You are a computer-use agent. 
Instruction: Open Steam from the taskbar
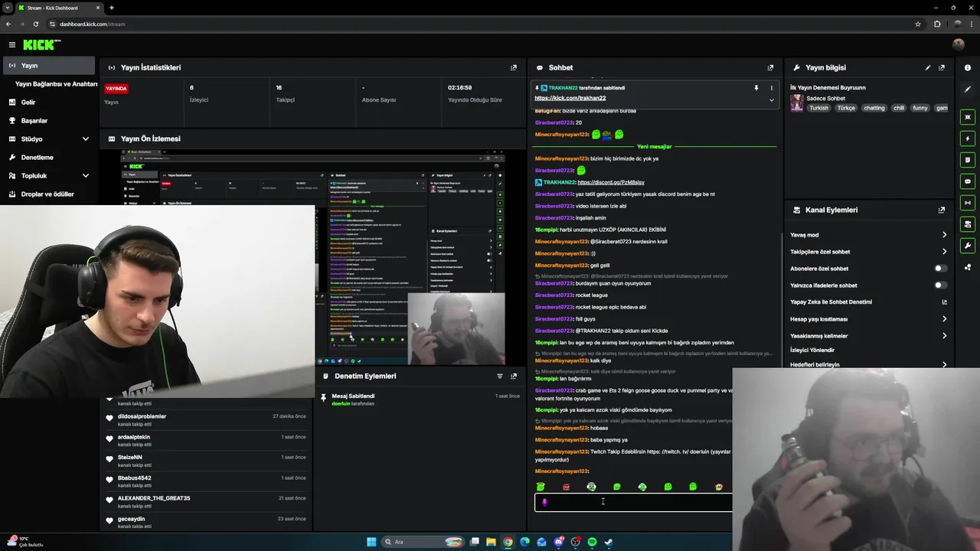click(x=609, y=542)
